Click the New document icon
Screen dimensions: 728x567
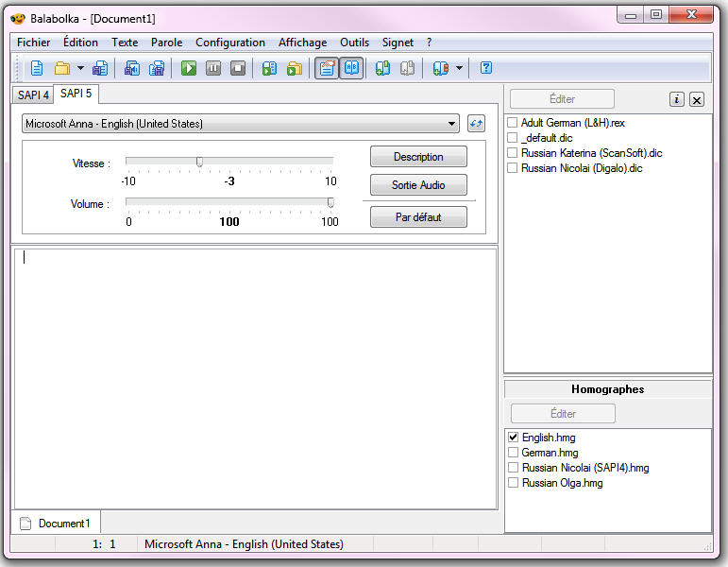pyautogui.click(x=37, y=68)
